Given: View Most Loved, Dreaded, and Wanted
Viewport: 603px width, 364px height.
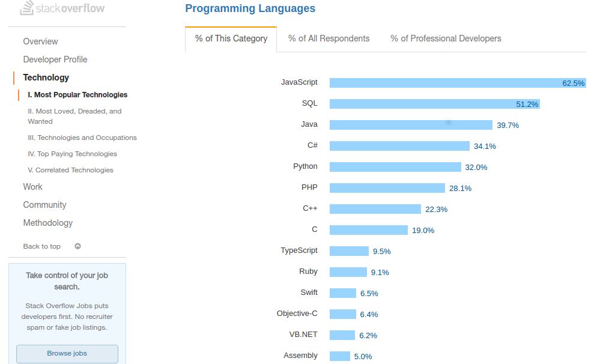Looking at the screenshot, I should point(74,116).
